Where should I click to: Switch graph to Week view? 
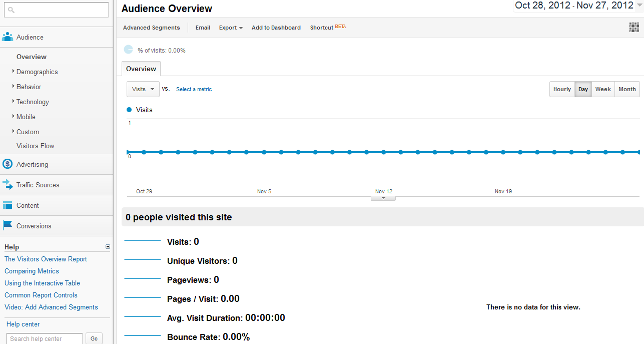click(x=602, y=89)
